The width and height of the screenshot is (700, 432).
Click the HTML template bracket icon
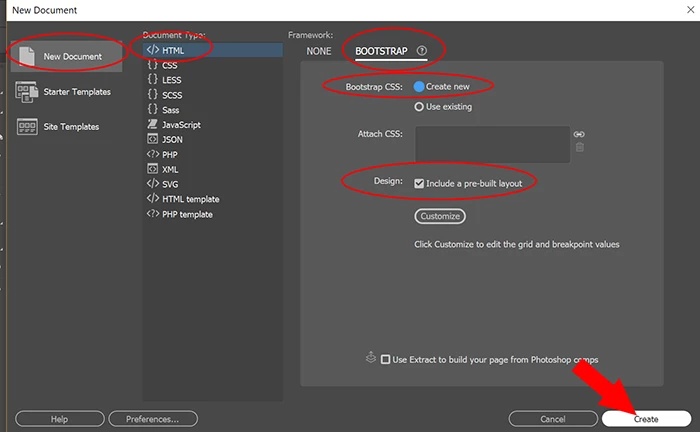153,198
